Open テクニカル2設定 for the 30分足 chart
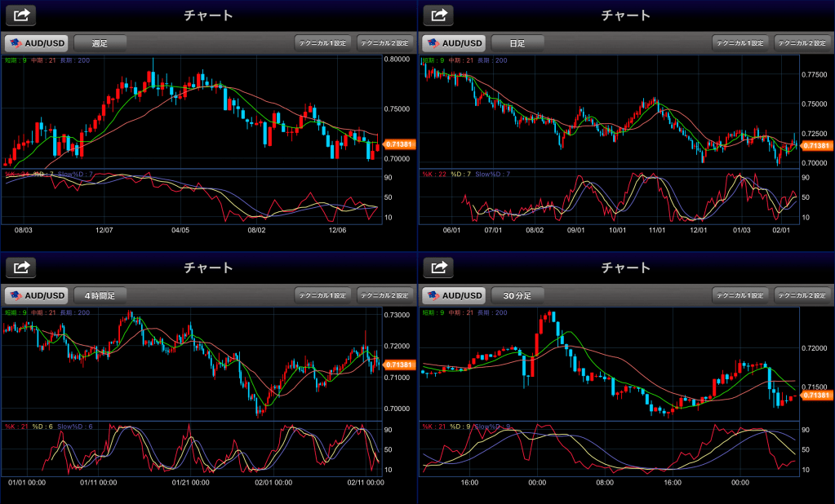Image resolution: width=835 pixels, height=504 pixels. click(x=804, y=295)
